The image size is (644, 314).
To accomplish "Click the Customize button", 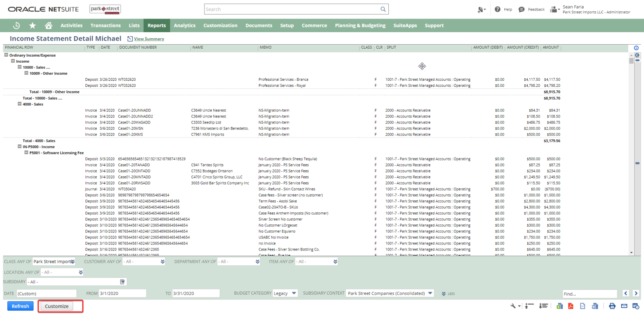I will pos(57,306).
